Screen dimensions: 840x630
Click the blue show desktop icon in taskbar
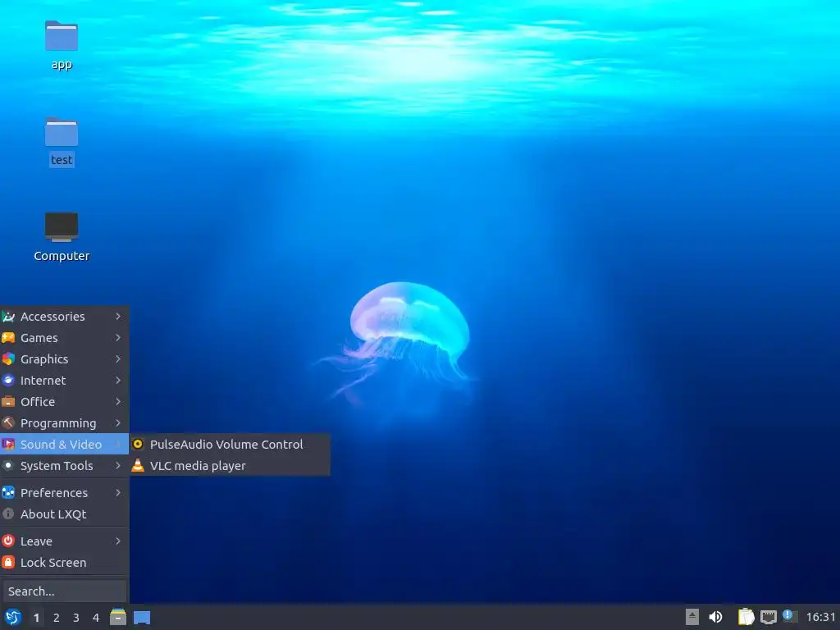tap(142, 618)
